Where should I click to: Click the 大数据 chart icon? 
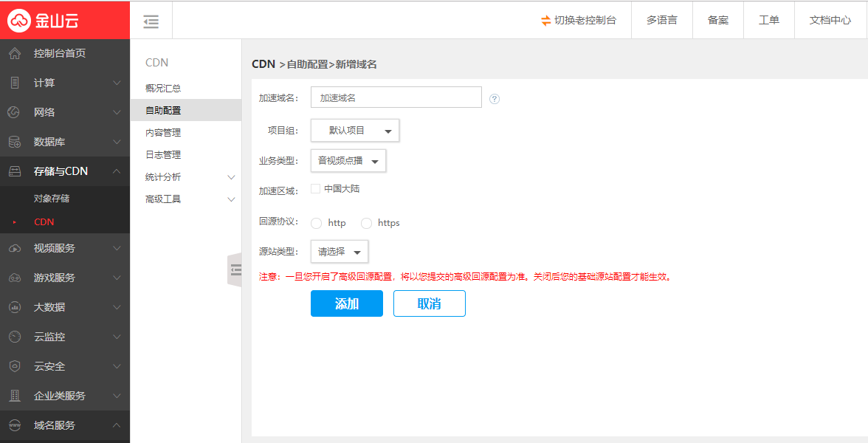[15, 307]
